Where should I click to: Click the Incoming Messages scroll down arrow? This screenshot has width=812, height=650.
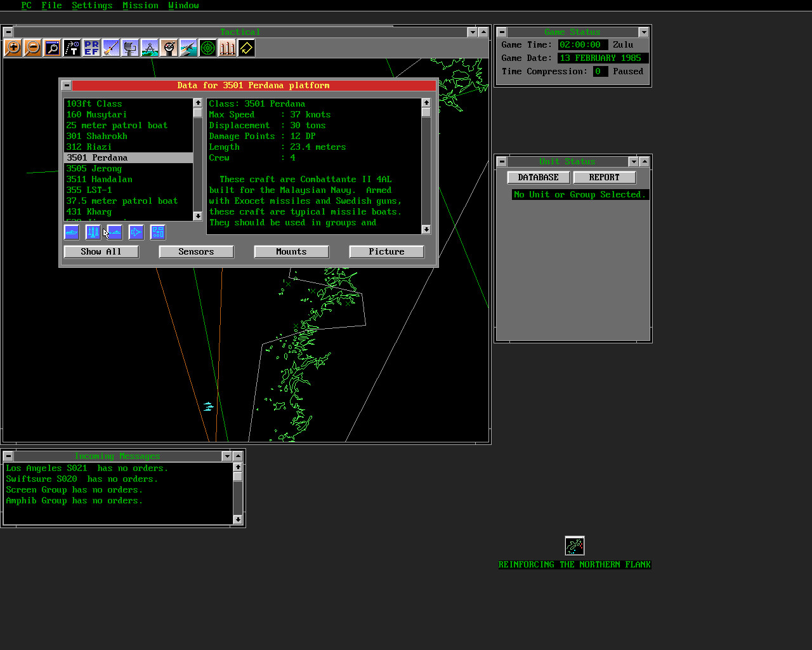(x=238, y=520)
